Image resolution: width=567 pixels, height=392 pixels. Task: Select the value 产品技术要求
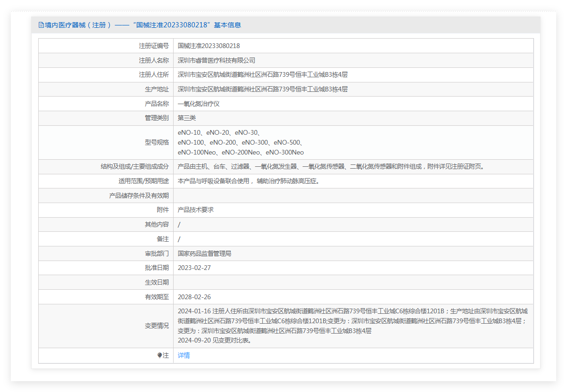coord(196,210)
